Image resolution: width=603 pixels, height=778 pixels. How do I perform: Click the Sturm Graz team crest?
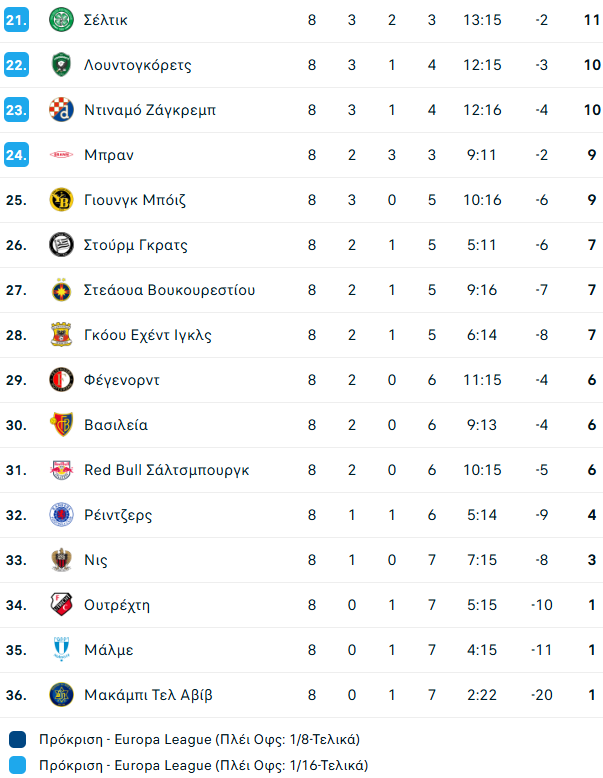click(x=61, y=245)
